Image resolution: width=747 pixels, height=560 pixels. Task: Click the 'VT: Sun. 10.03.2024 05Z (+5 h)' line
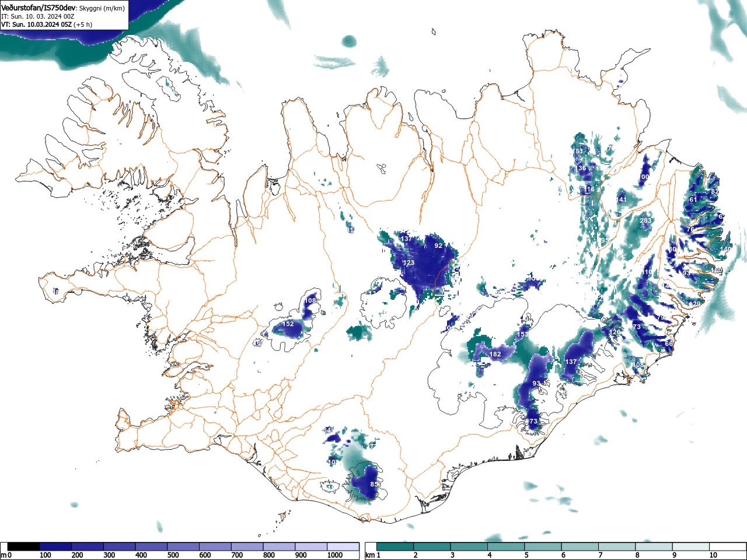pos(47,24)
